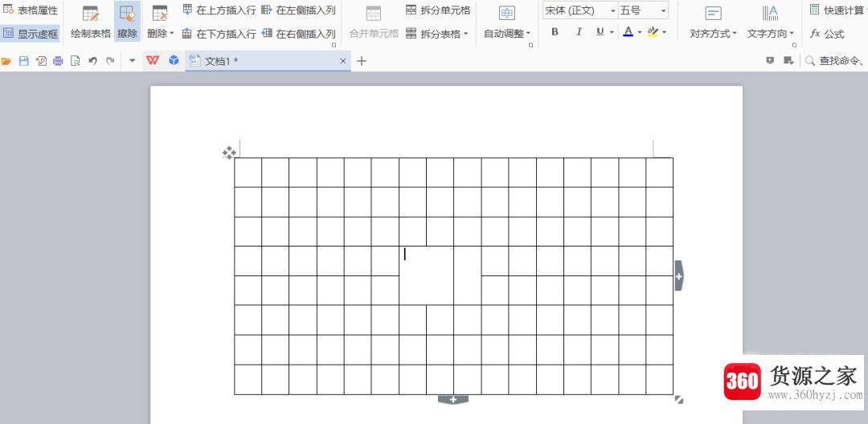
Task: Click the undo arrow icon
Action: (93, 61)
